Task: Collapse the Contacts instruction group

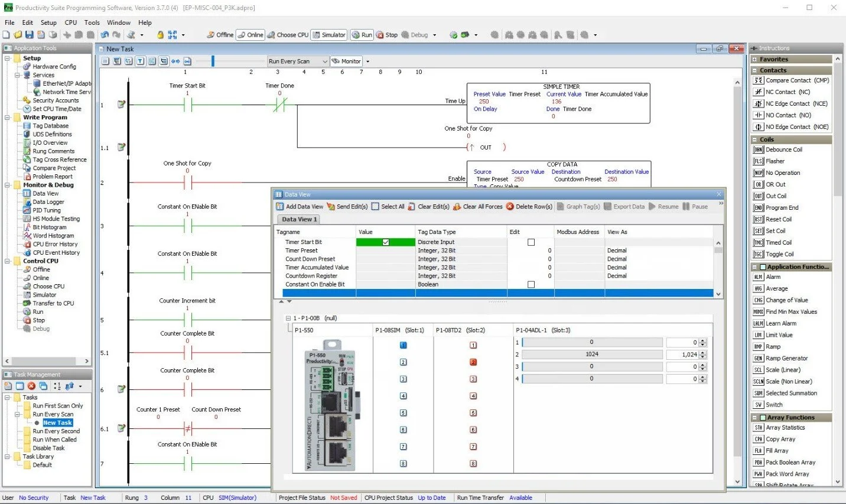Action: 755,70
